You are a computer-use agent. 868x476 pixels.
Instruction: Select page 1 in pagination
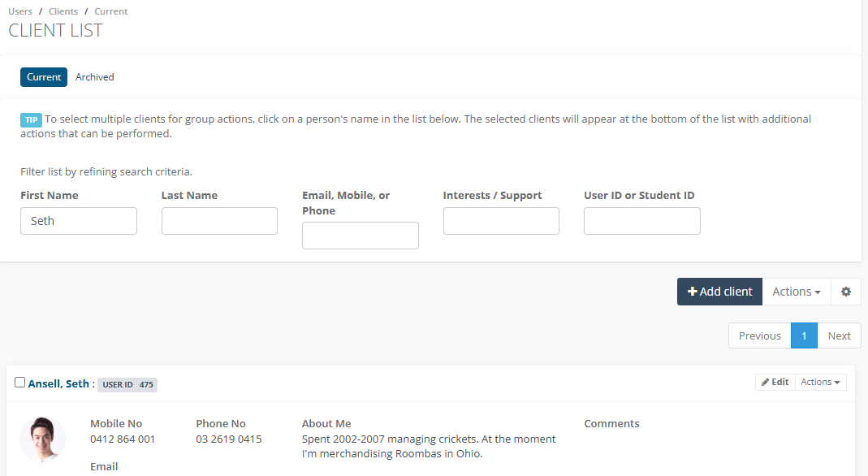pyautogui.click(x=804, y=335)
